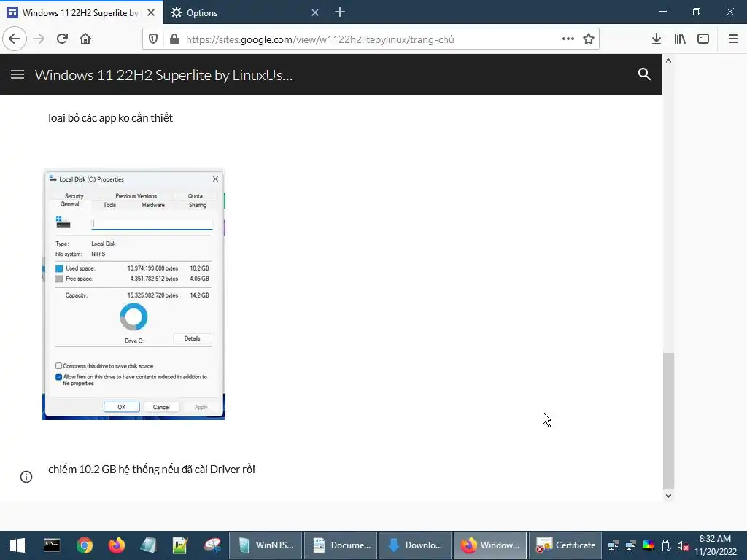Click the scrollbar up arrow
This screenshot has height=560, width=747.
click(668, 61)
